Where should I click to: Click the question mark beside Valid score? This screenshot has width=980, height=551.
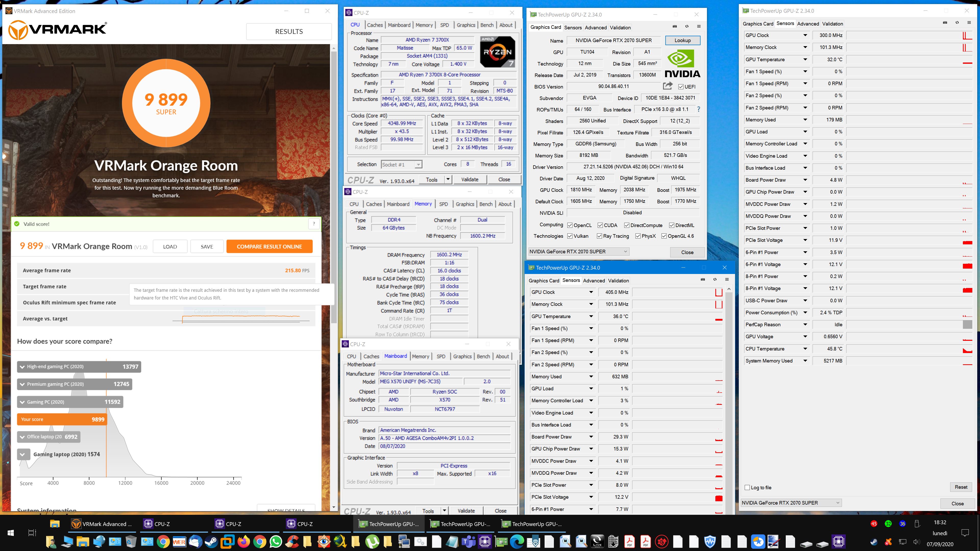click(314, 224)
